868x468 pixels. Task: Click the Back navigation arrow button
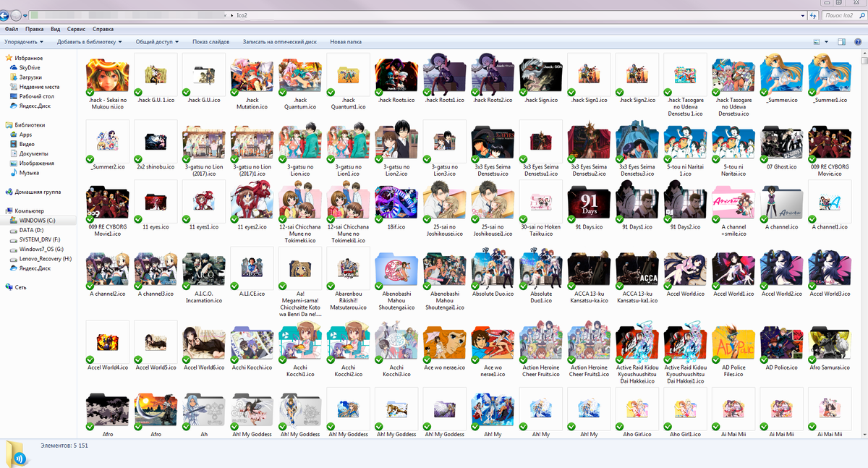coord(4,14)
